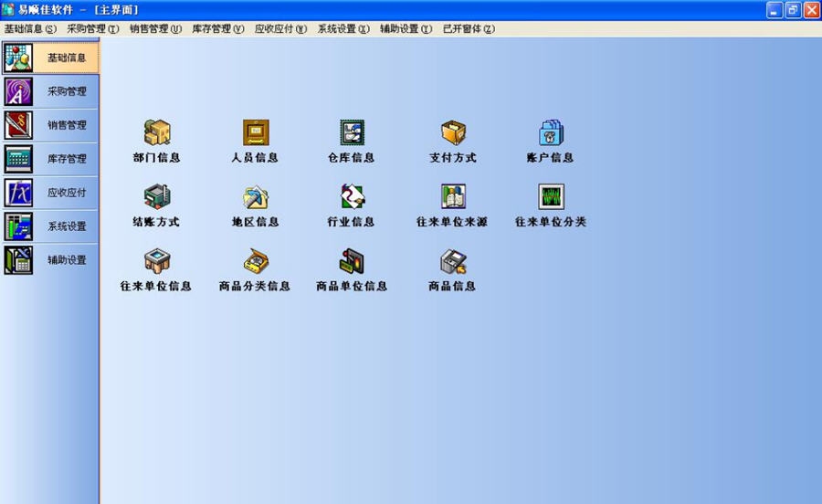Viewport: 822px width, 504px height.
Task: Minimize the 易顺佳软件 window
Action: [x=775, y=10]
